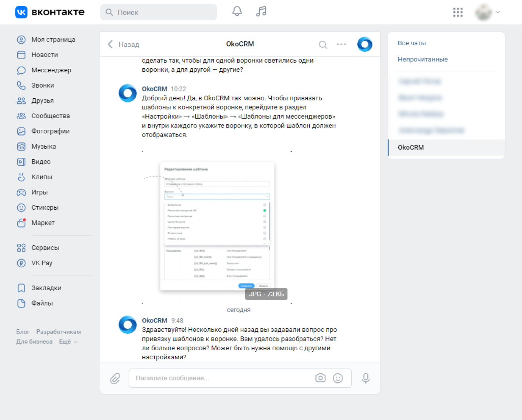
Task: Click the VK logo icon
Action: [21, 12]
